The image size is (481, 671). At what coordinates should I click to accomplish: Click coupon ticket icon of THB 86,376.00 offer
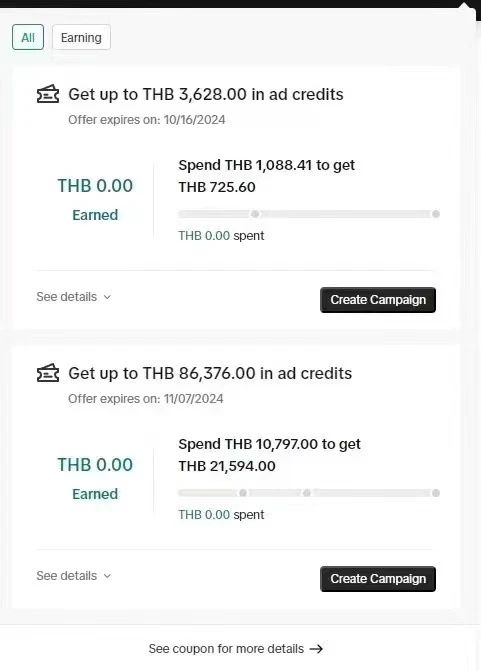pos(48,373)
